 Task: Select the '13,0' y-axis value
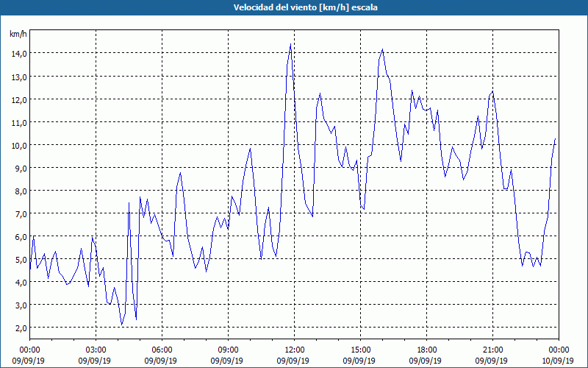(x=19, y=77)
